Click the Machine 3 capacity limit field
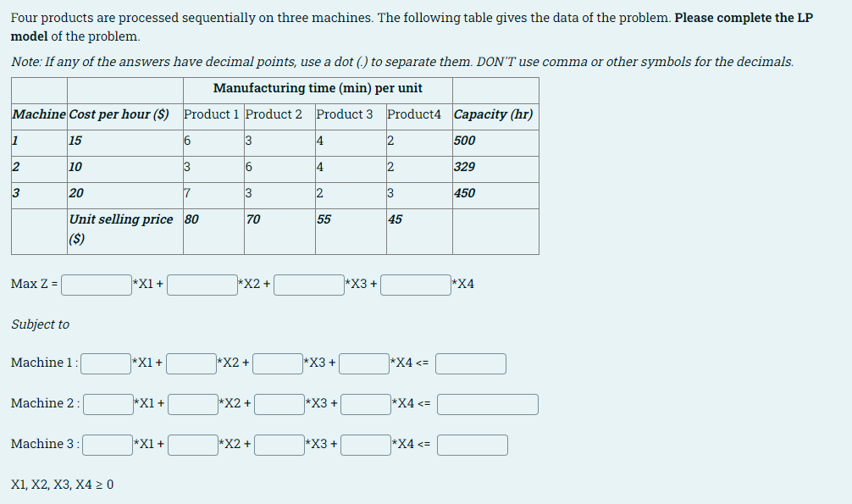Screen dimensions: 852x504 tap(471, 445)
